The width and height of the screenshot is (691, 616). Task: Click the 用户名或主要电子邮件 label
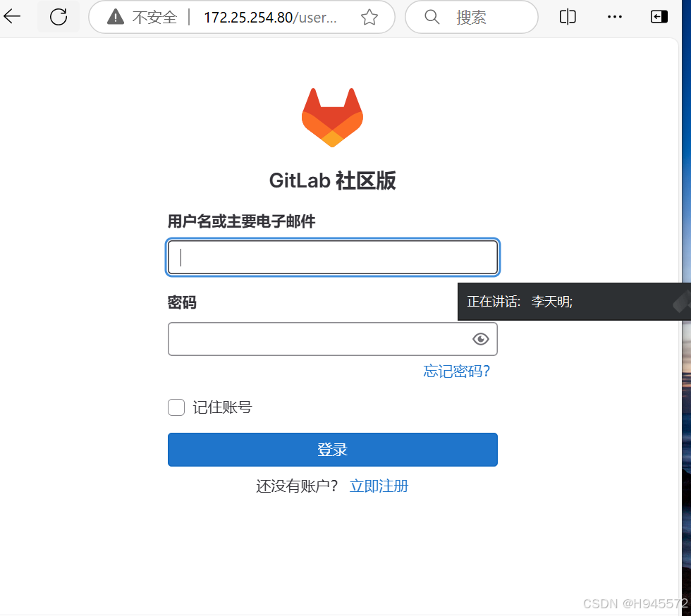coord(241,221)
